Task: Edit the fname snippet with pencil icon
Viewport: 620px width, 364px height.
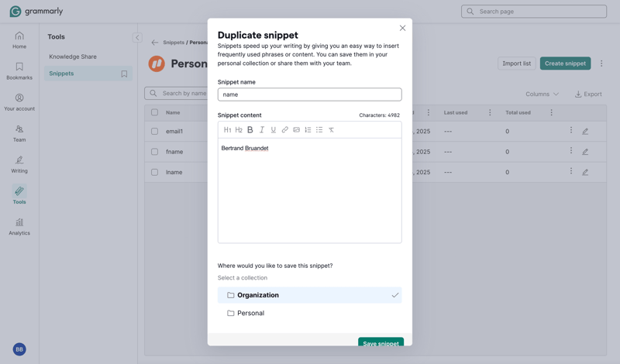Action: coord(585,152)
